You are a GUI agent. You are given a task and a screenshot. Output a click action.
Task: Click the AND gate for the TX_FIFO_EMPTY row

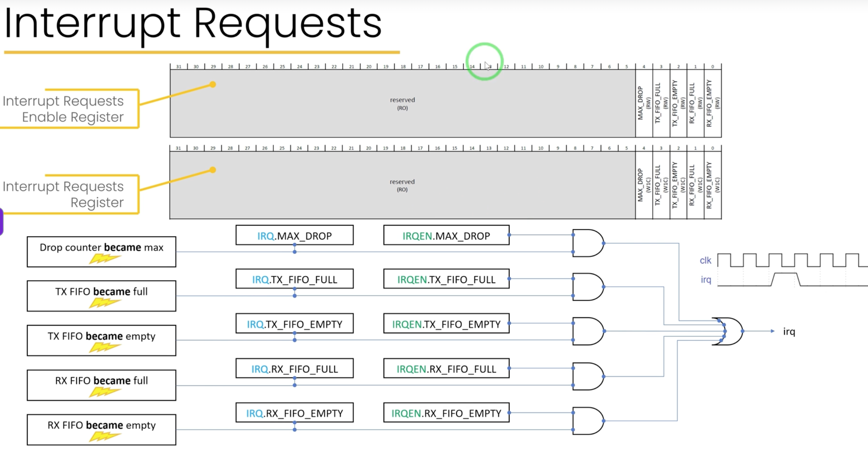[x=588, y=331]
